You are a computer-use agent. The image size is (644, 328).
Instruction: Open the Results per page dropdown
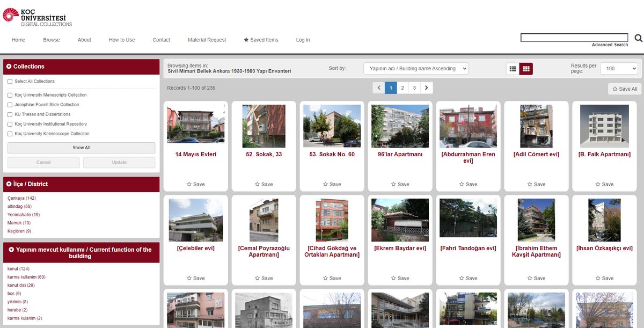click(x=619, y=69)
